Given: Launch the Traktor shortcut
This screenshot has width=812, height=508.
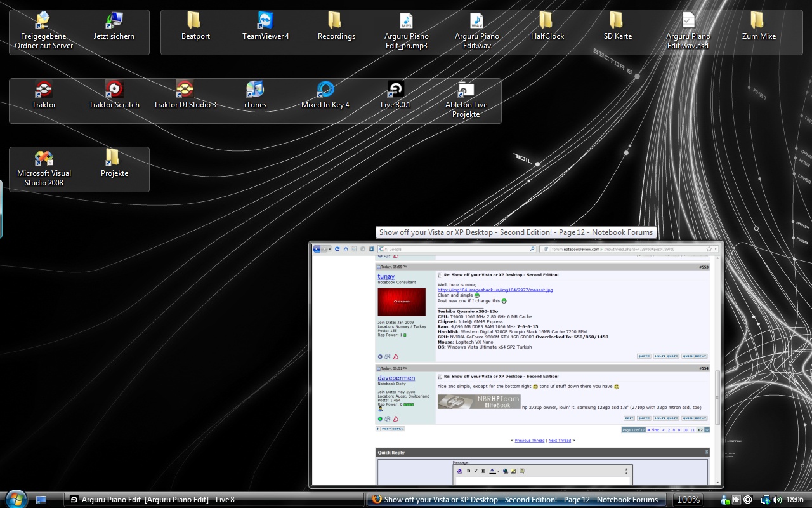Looking at the screenshot, I should [x=44, y=95].
